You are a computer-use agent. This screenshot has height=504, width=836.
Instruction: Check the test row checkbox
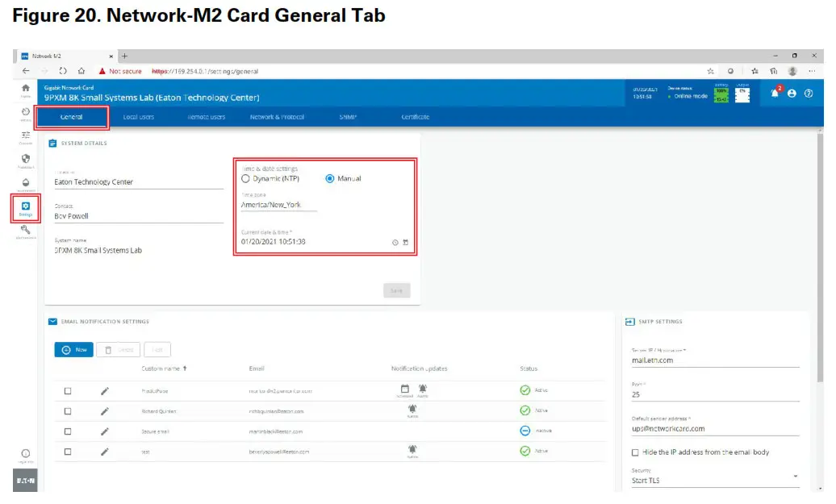68,452
